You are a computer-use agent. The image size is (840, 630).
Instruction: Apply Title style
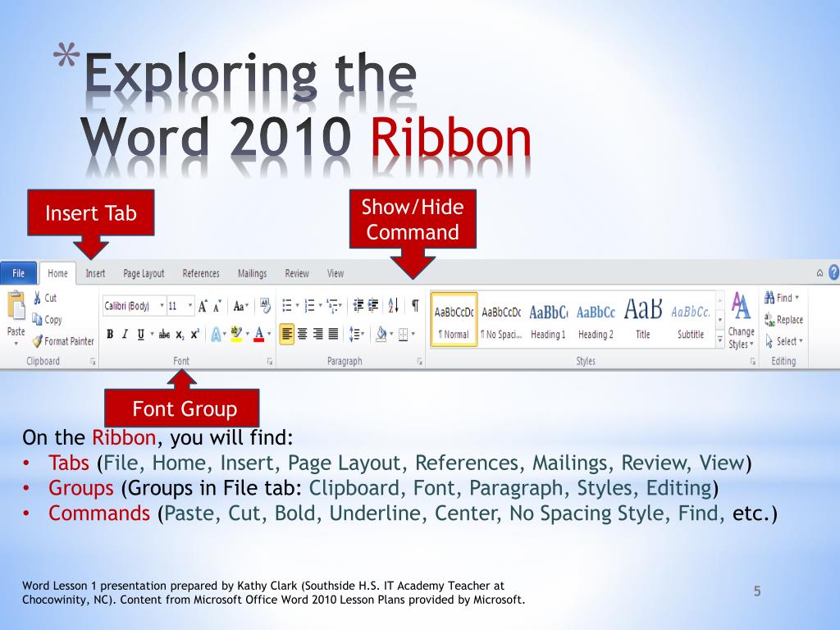[x=643, y=320]
